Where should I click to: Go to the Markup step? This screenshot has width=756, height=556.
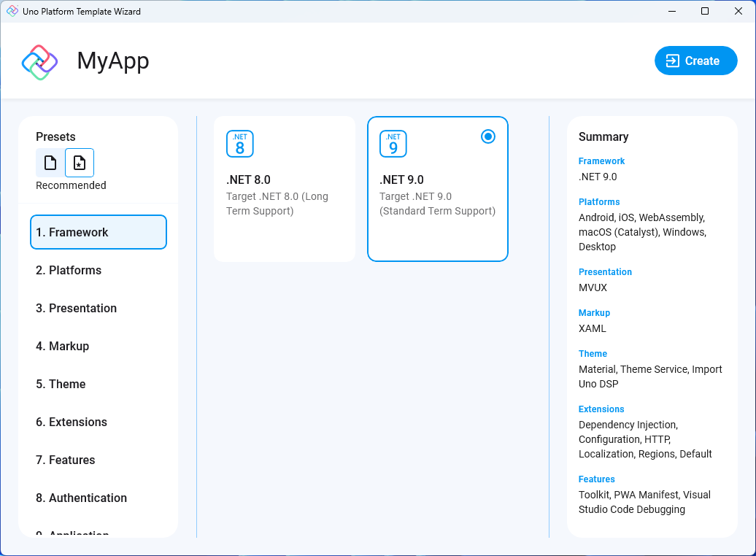63,346
